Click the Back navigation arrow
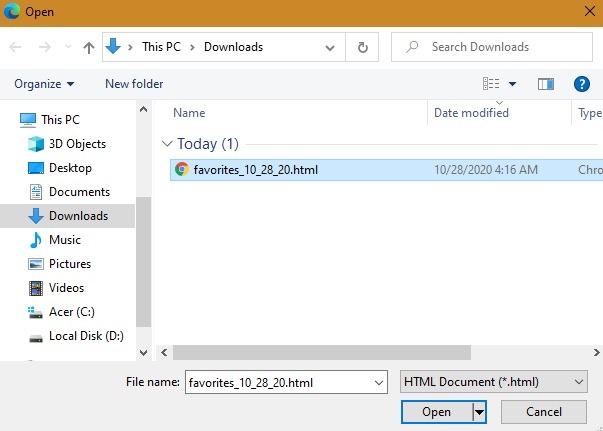This screenshot has height=431, width=603. coord(15,47)
